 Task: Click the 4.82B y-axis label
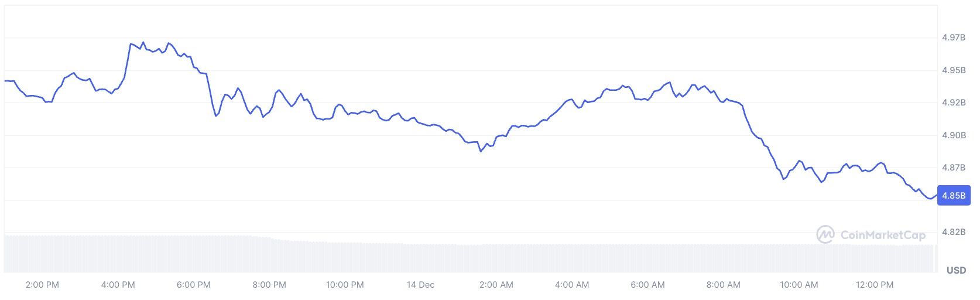click(954, 232)
